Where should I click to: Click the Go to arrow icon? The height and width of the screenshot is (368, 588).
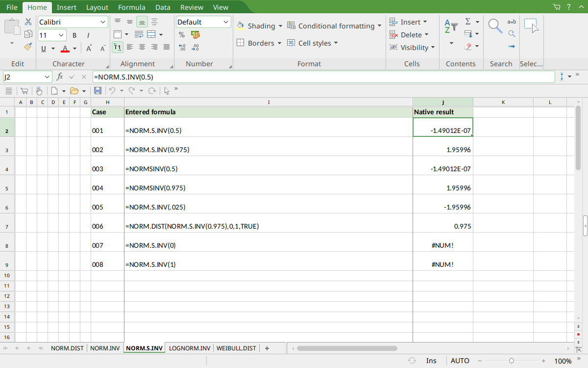click(x=512, y=47)
